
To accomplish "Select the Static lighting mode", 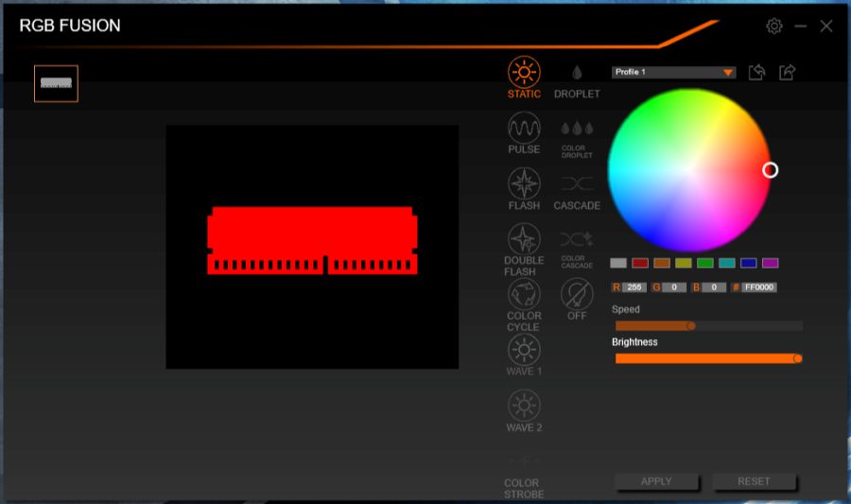I will [524, 78].
